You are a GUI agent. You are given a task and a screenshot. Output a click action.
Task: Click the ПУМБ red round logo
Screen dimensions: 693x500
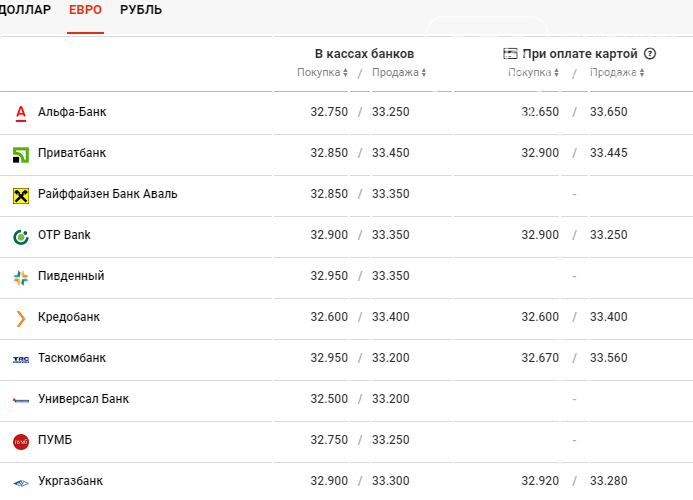21,442
